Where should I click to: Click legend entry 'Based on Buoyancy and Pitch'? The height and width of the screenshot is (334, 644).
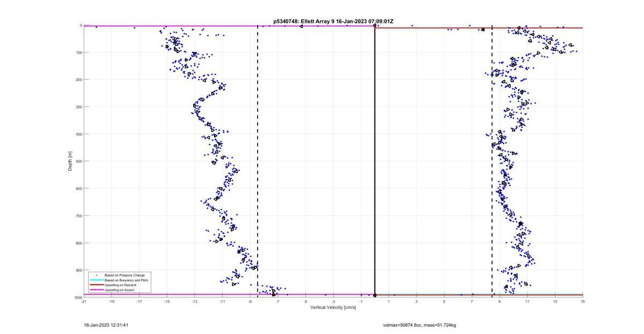126,280
